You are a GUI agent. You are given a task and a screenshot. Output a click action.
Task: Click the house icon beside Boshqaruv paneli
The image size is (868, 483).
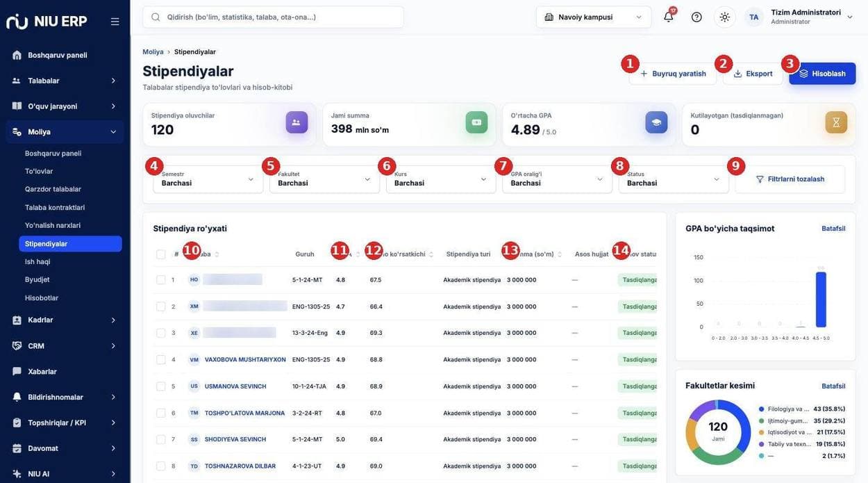click(17, 55)
